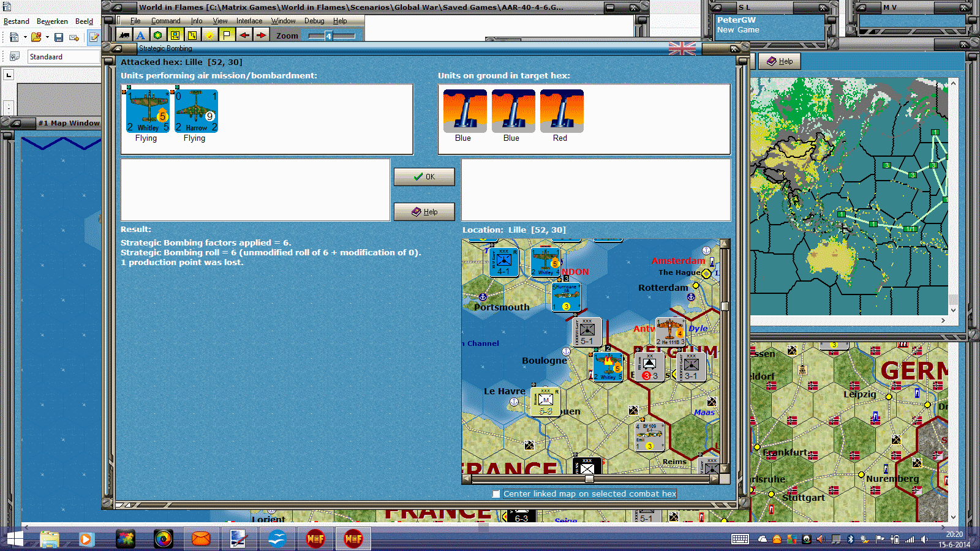Click the location map vertical scrollbar
980x551 pixels.
coord(725,356)
